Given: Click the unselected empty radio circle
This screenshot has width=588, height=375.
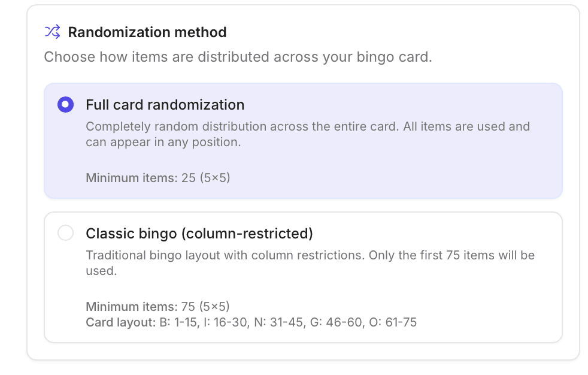Looking at the screenshot, I should 66,233.
